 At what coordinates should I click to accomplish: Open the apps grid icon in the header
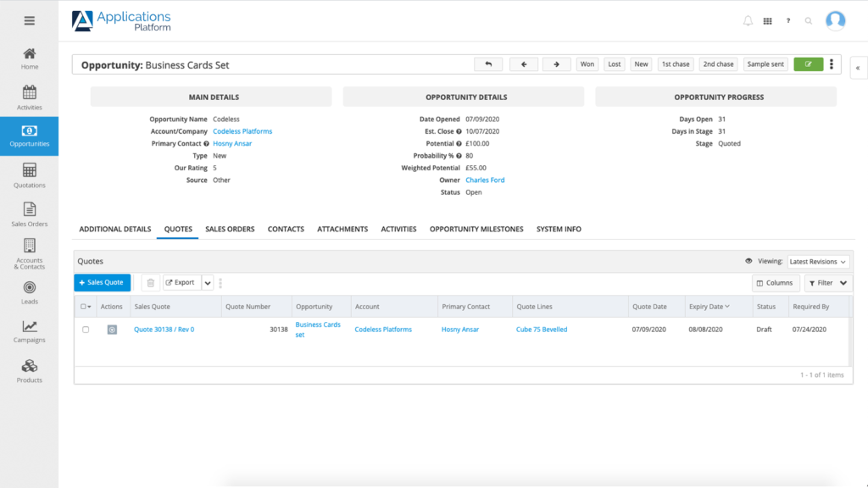(x=768, y=20)
